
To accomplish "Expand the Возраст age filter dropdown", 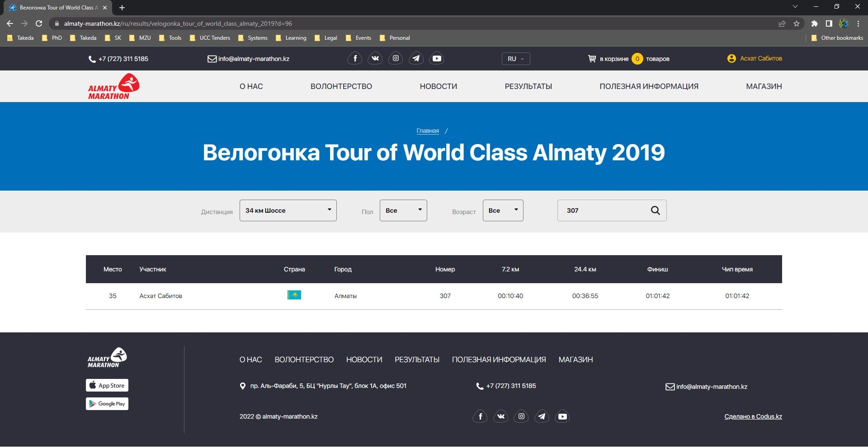I will tap(503, 210).
